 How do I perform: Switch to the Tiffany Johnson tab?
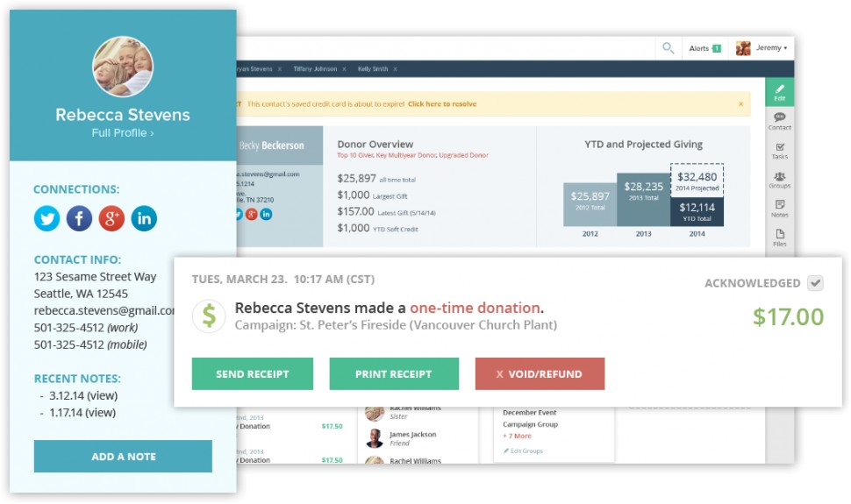click(x=315, y=69)
